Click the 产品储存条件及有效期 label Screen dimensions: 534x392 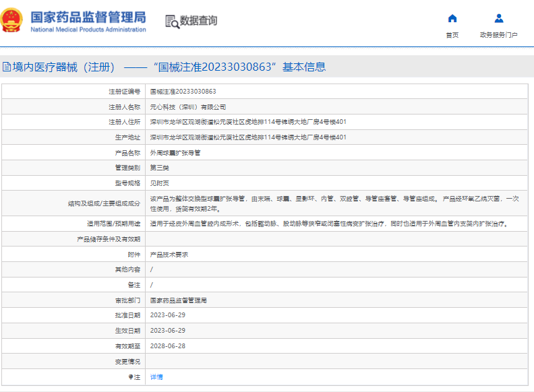click(x=109, y=240)
